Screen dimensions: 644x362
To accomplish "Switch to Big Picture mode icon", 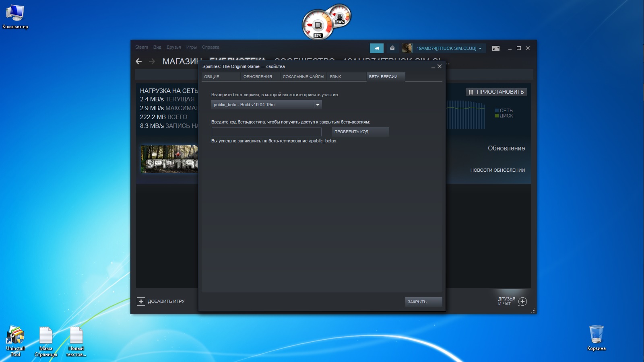I will pos(496,48).
